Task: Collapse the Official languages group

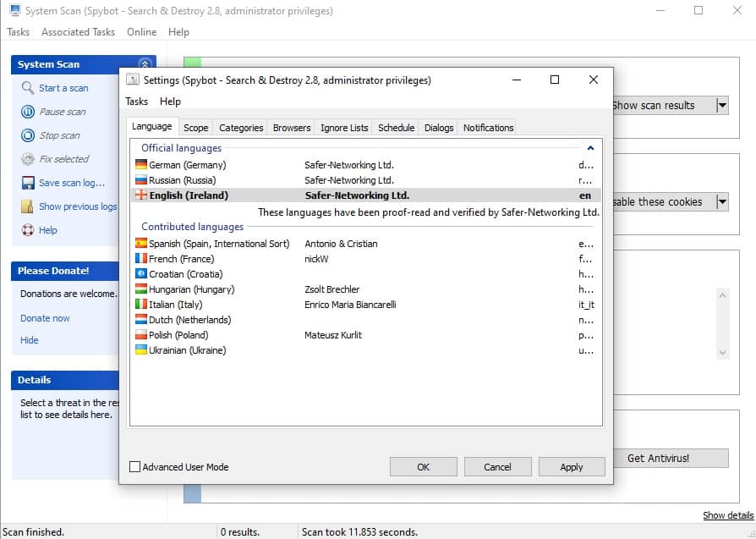Action: click(590, 148)
